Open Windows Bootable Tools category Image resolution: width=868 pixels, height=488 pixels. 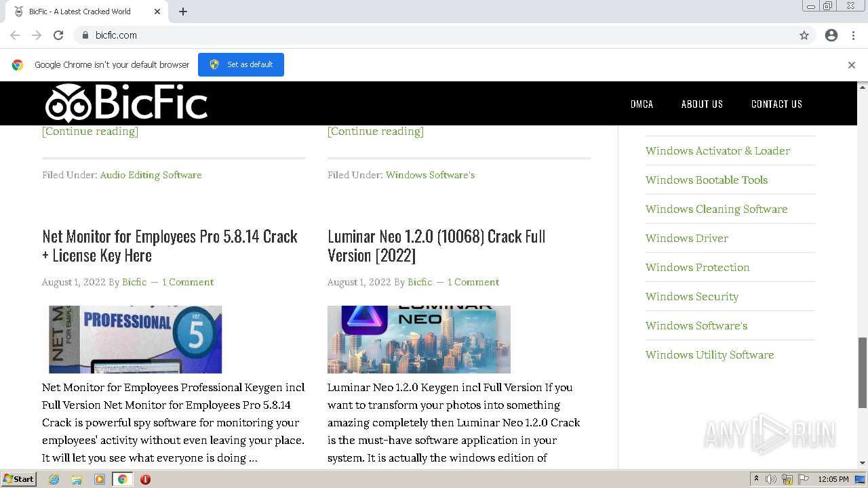(x=707, y=180)
